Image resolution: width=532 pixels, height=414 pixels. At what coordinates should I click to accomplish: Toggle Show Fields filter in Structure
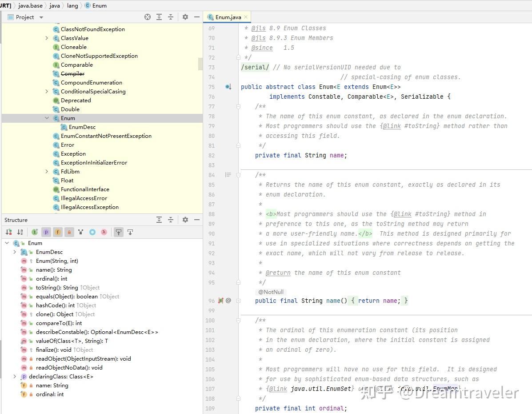pyautogui.click(x=58, y=232)
